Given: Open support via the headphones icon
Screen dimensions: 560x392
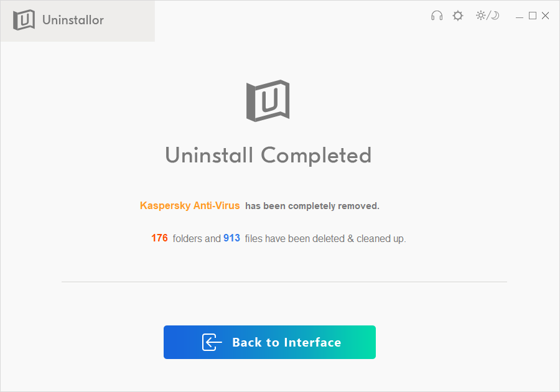Looking at the screenshot, I should (x=437, y=16).
